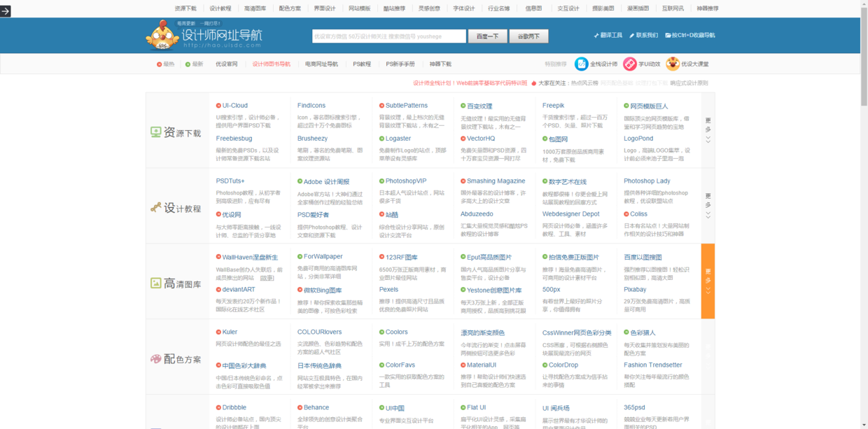Click the 热点风云榜 trending link
Screen dimensions: 868x429
(584, 83)
